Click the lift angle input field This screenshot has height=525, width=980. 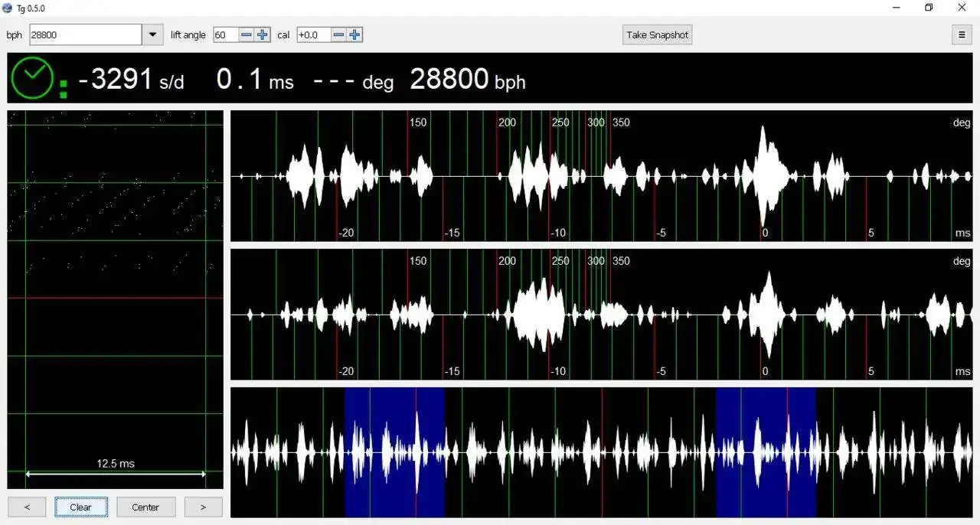tap(225, 34)
